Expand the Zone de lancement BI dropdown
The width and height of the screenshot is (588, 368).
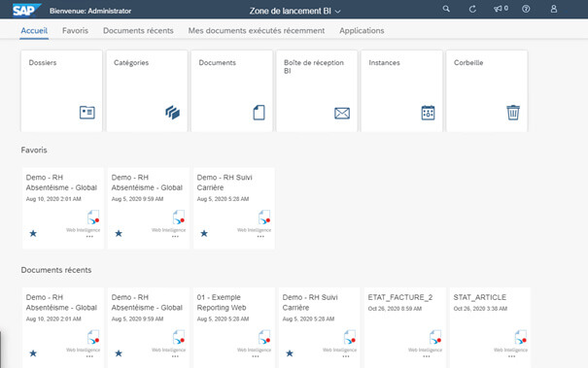click(294, 12)
